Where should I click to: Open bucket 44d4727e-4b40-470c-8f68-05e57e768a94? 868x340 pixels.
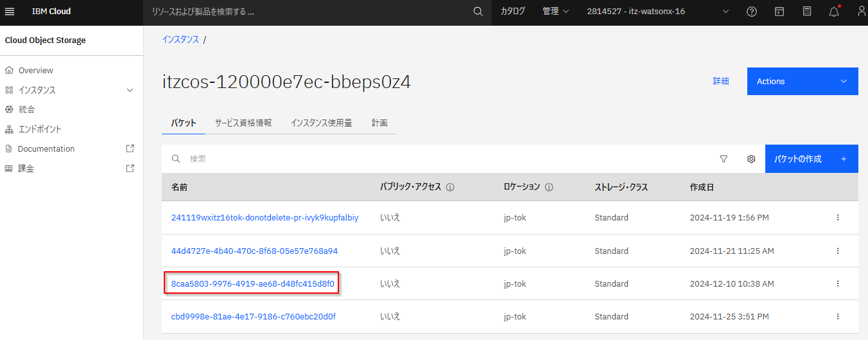point(254,251)
